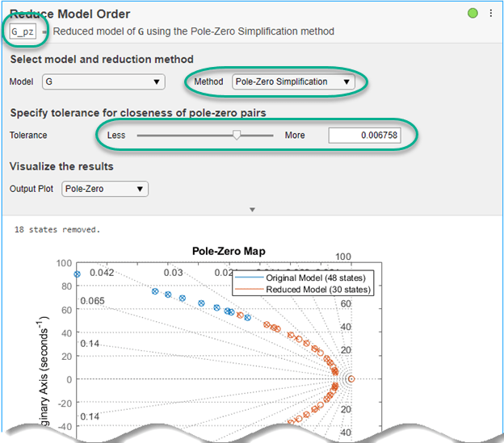504x443 pixels.
Task: Open the Method Pole-Zero Simplification dropdown
Action: tap(292, 81)
